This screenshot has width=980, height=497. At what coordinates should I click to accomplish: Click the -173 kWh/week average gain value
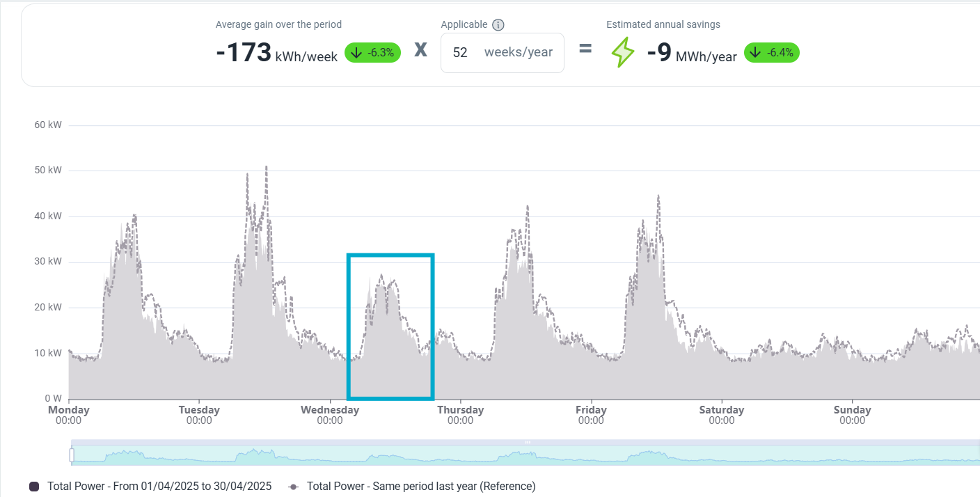[276, 53]
